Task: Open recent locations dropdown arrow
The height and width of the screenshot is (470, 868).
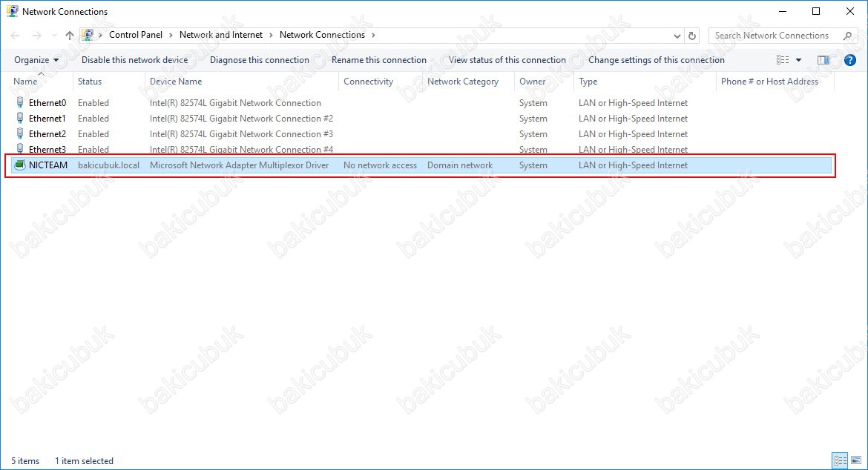Action: [x=54, y=35]
